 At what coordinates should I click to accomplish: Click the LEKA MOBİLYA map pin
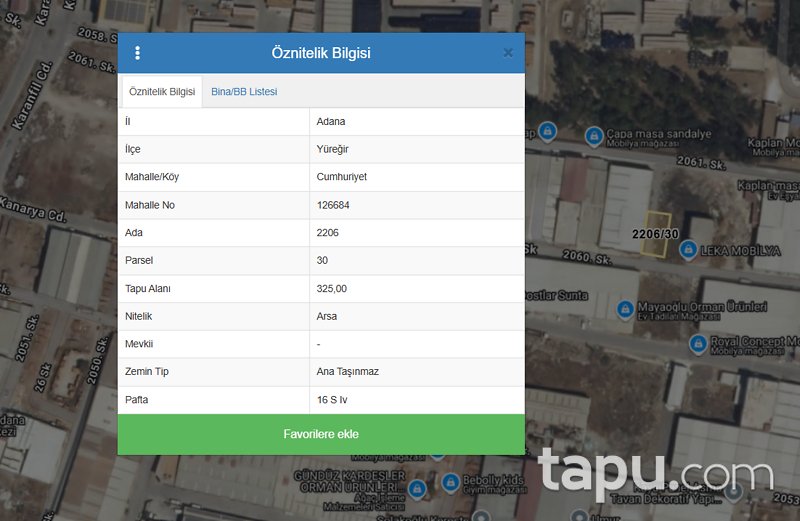[x=688, y=250]
